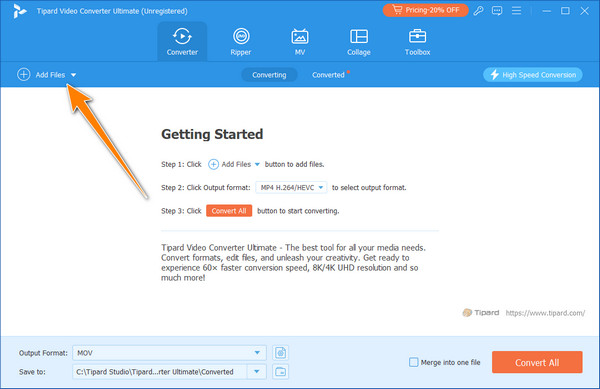Click the register key icon
This screenshot has height=389, width=600.
pyautogui.click(x=478, y=11)
